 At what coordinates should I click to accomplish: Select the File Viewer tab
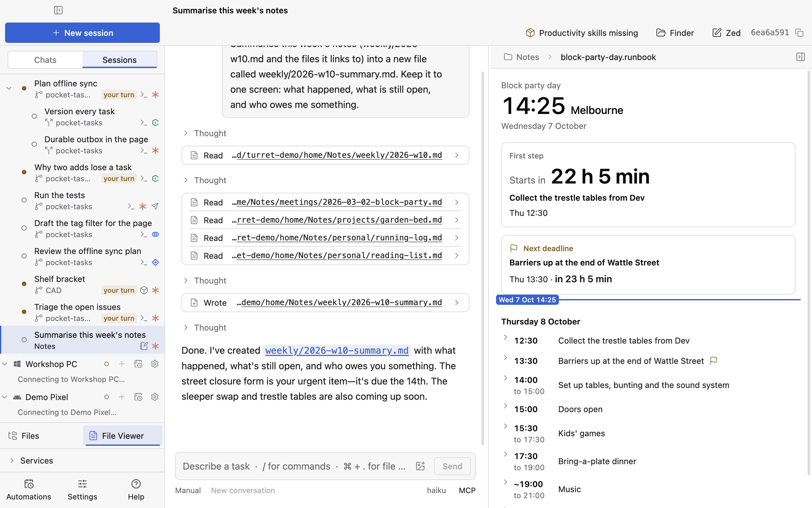(x=122, y=436)
